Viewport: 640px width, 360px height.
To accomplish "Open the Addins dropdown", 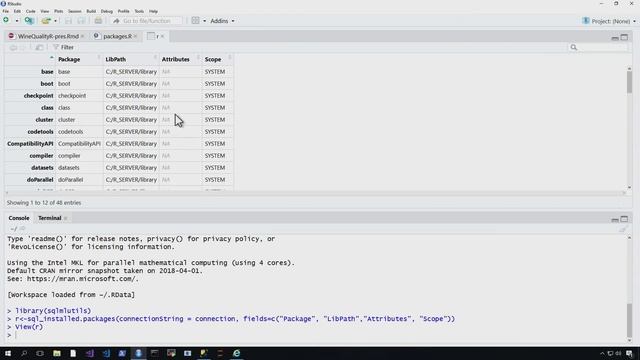I will pos(222,21).
